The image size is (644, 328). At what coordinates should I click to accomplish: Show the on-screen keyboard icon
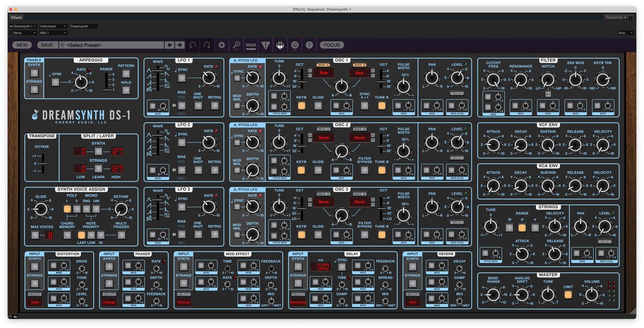[280, 45]
